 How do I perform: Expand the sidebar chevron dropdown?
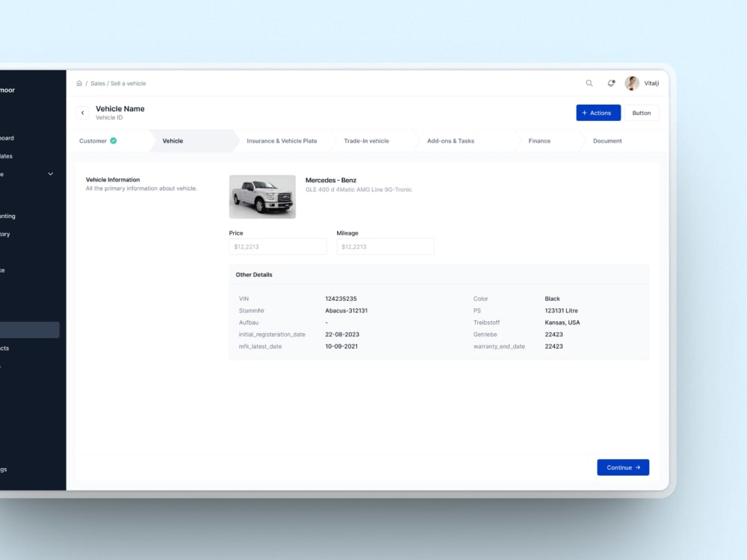coord(51,174)
